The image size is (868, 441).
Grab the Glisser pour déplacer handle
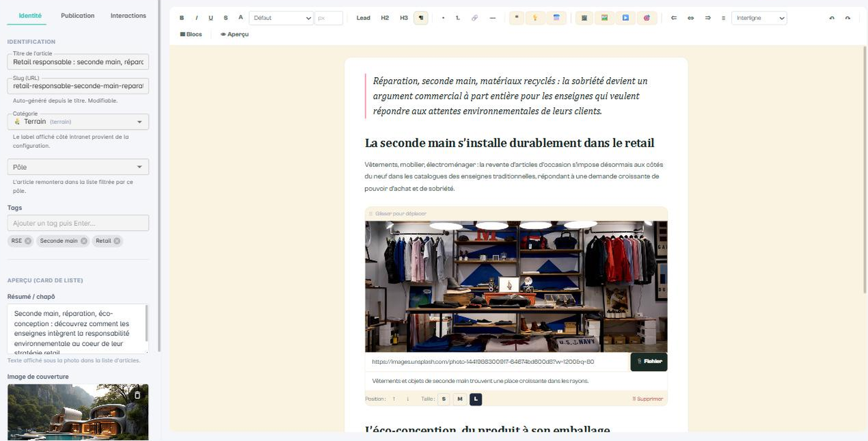398,213
